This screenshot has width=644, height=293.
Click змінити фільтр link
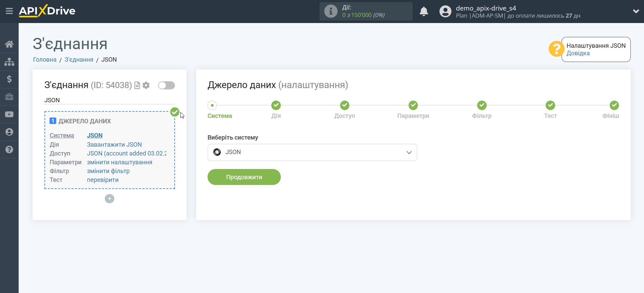tap(108, 171)
